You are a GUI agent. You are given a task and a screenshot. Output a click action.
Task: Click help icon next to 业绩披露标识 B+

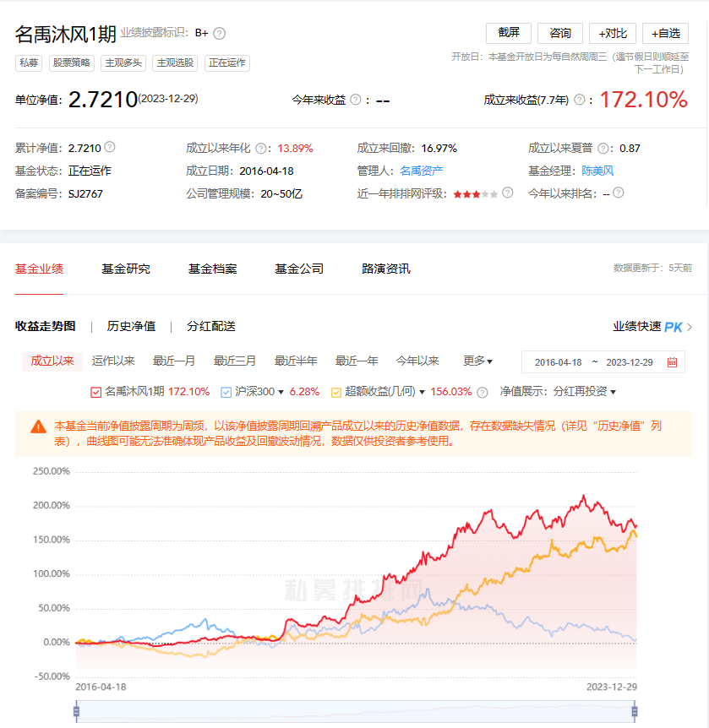pyautogui.click(x=220, y=34)
